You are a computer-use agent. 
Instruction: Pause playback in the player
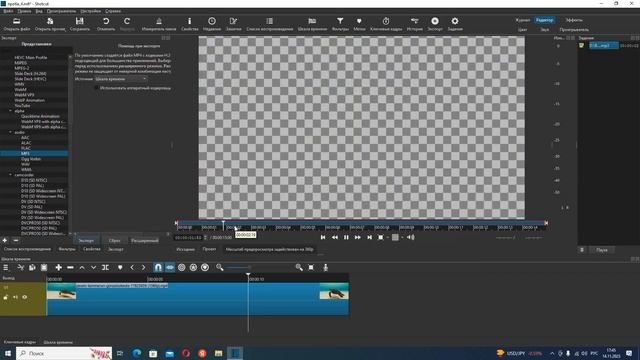[346, 237]
